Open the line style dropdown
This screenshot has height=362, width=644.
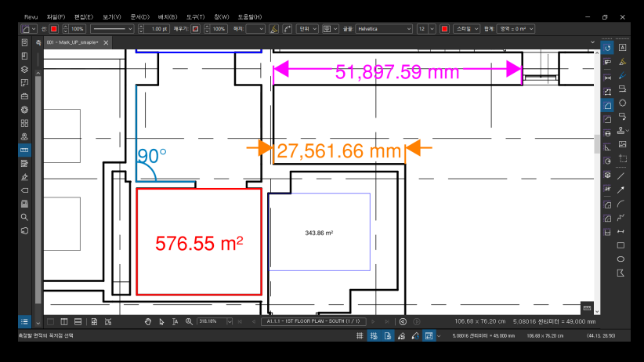point(112,29)
